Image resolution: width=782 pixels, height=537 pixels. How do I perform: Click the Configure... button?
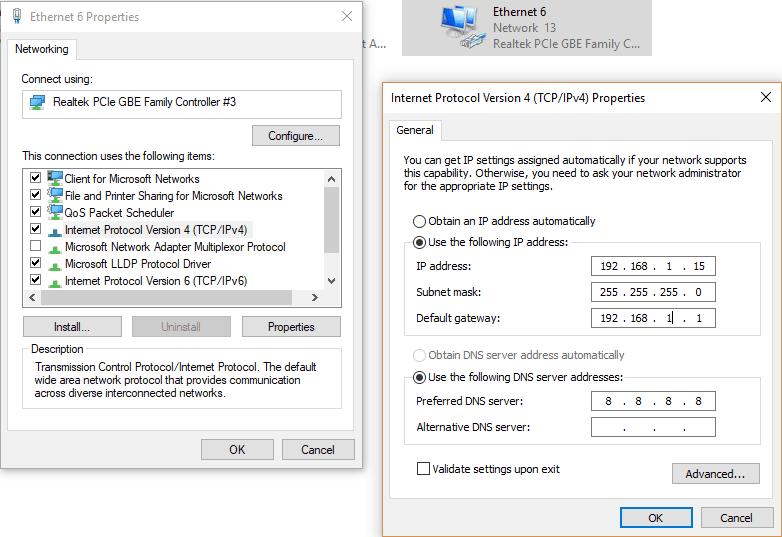[295, 136]
